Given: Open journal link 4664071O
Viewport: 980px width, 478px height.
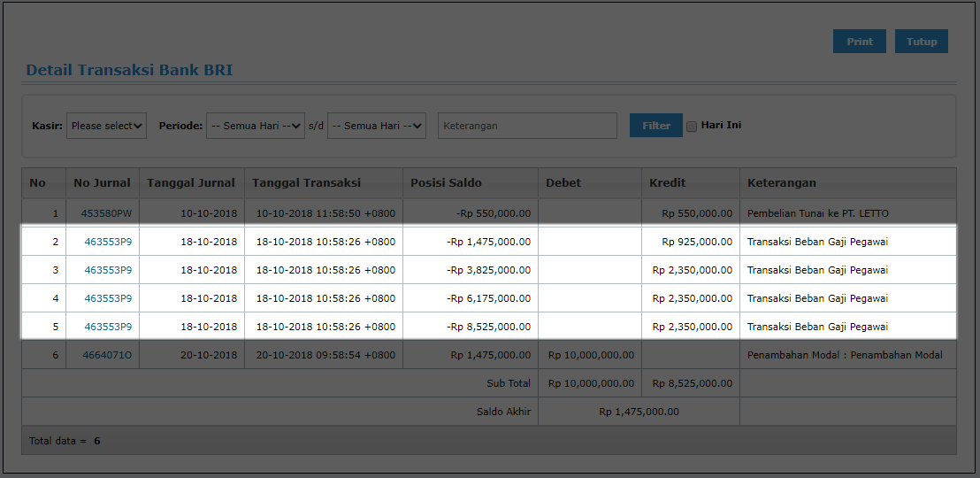Looking at the screenshot, I should pos(108,355).
